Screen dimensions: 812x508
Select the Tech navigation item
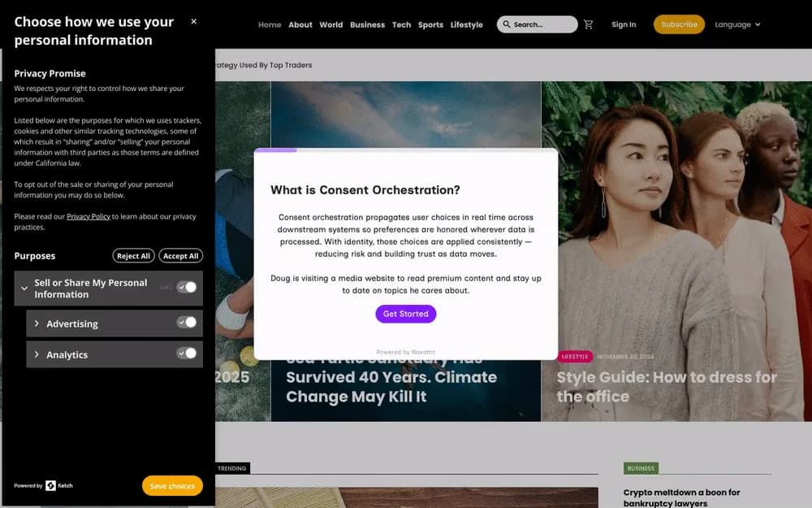[401, 25]
